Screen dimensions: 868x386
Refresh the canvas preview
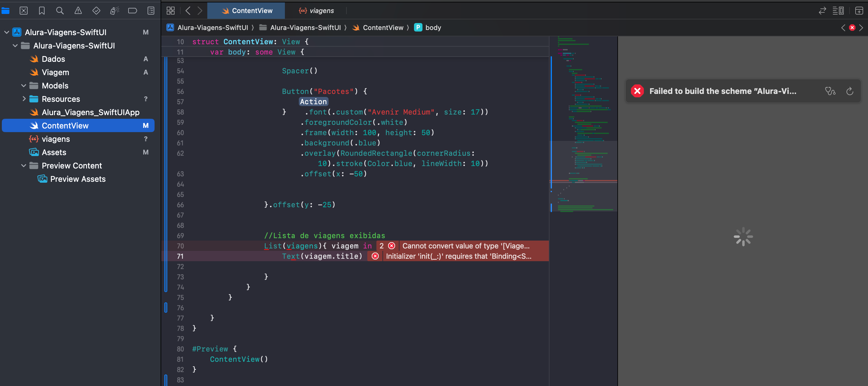tap(850, 91)
